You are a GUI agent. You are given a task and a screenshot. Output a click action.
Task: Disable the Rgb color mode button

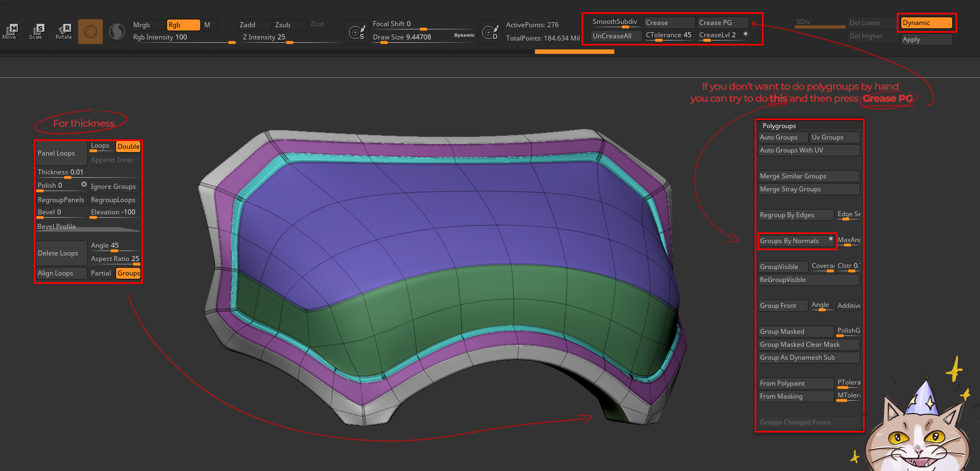pyautogui.click(x=183, y=25)
